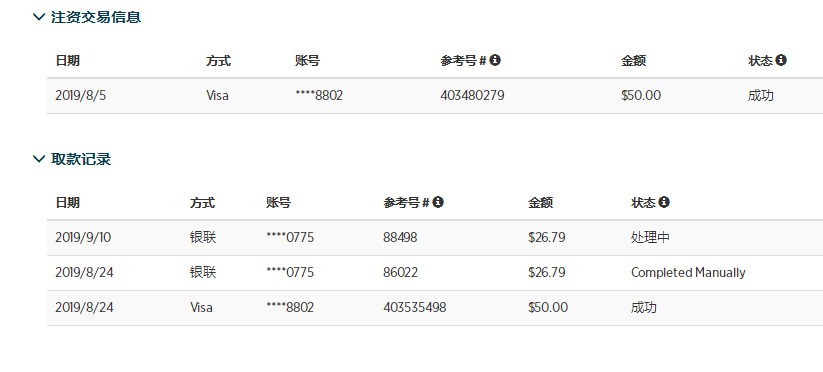Click the 金额 header in deposit table
This screenshot has width=823, height=372.
pyautogui.click(x=634, y=61)
